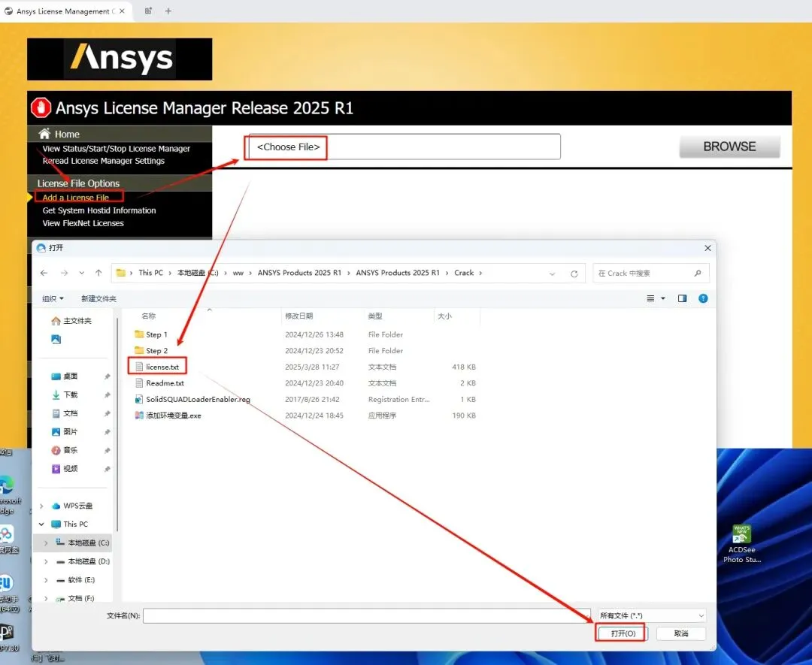Click Reread License Manager Settings
The width and height of the screenshot is (812, 665).
[x=103, y=161]
